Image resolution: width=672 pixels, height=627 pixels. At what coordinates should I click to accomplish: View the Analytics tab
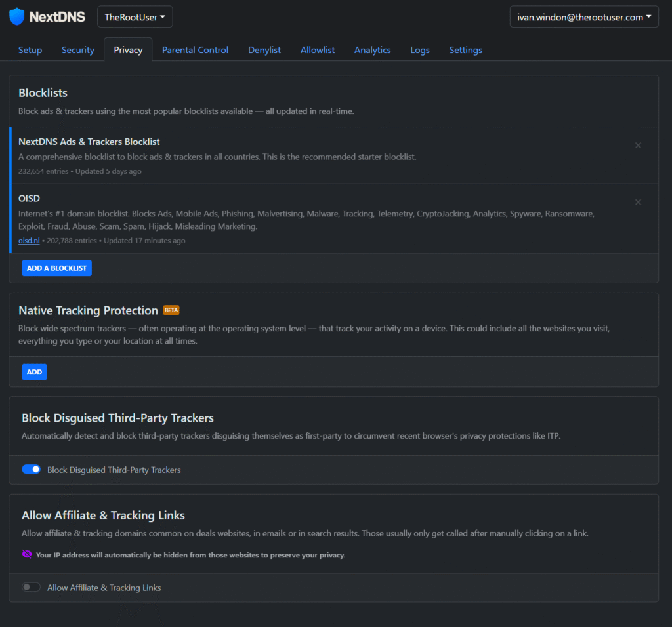pos(373,50)
